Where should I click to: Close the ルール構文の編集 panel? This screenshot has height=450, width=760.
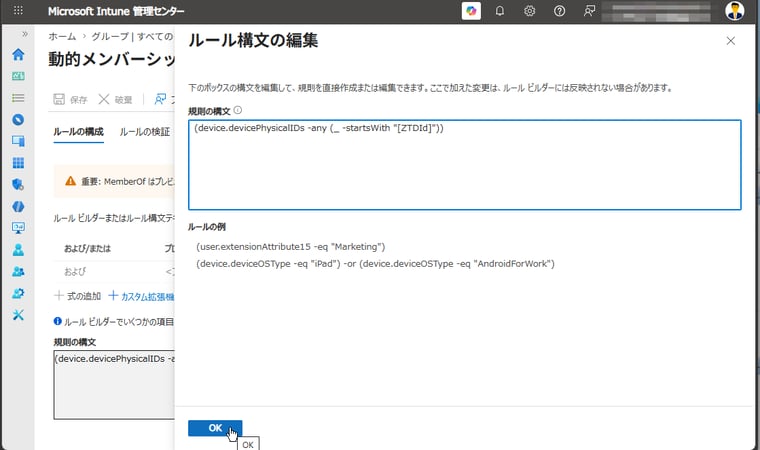coord(730,41)
